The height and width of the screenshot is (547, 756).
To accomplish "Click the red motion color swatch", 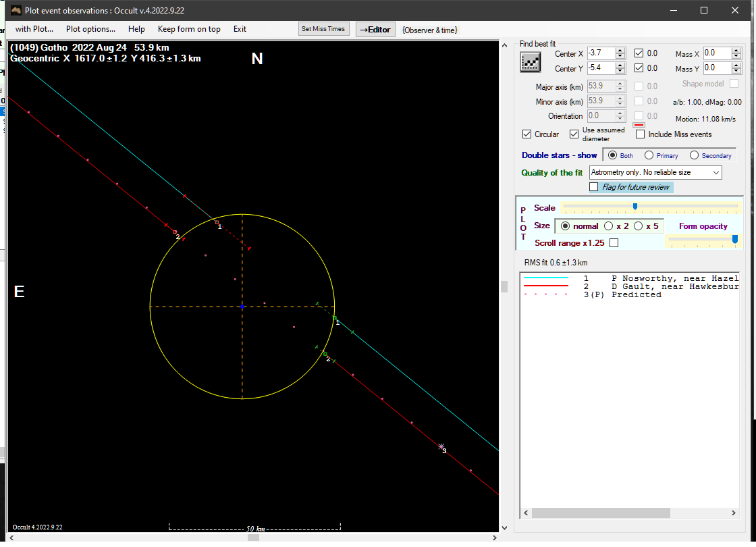I will pos(639,125).
